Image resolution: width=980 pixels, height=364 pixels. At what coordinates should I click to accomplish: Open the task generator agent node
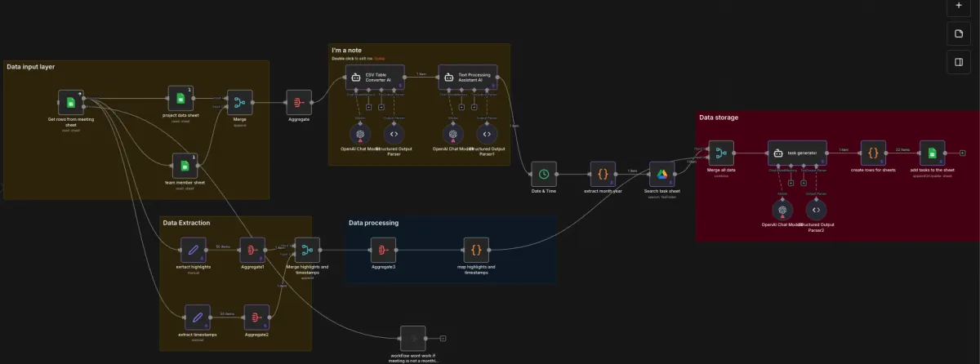798,153
